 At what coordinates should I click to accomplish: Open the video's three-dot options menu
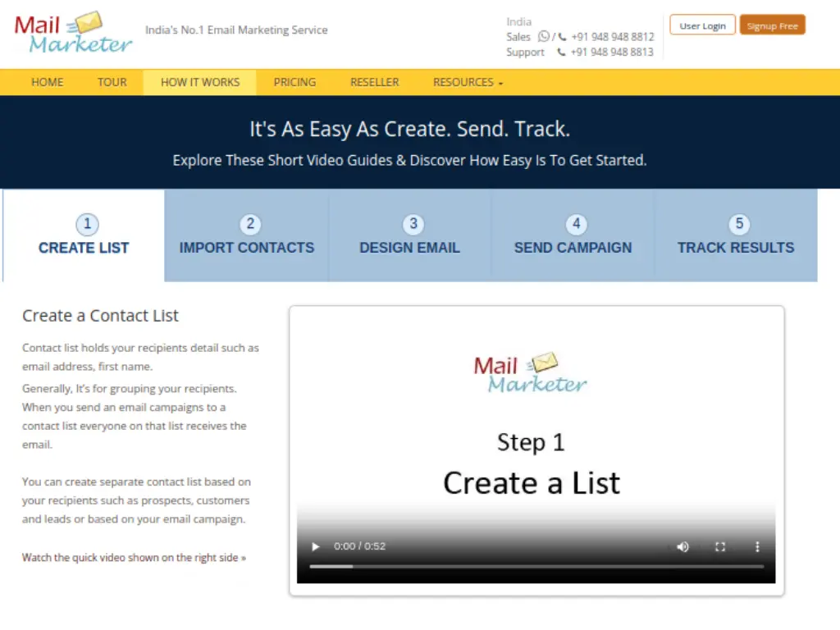(x=757, y=546)
